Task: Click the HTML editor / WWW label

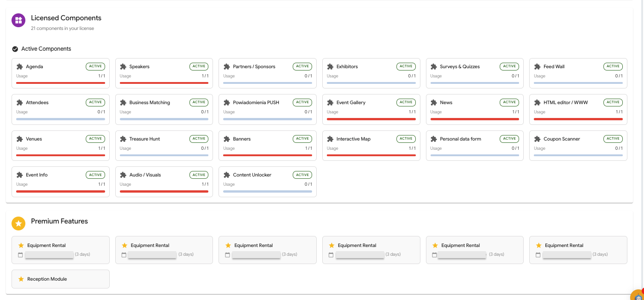Action: pos(566,103)
